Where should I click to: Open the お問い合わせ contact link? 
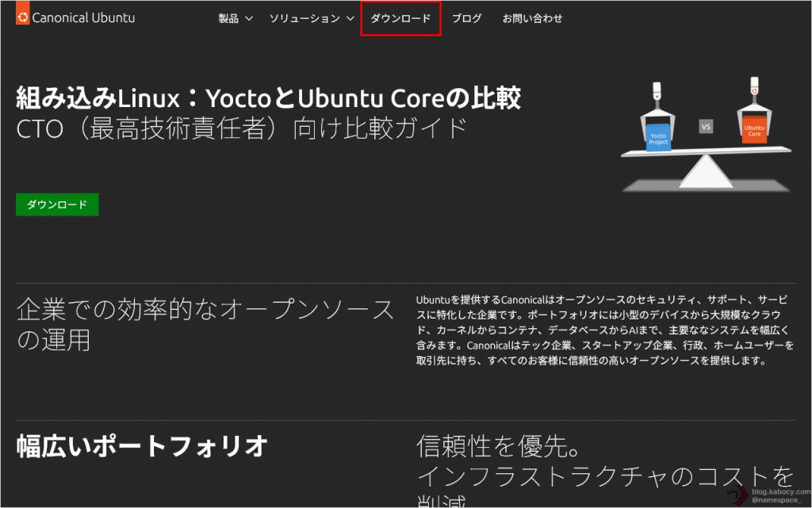click(x=532, y=18)
